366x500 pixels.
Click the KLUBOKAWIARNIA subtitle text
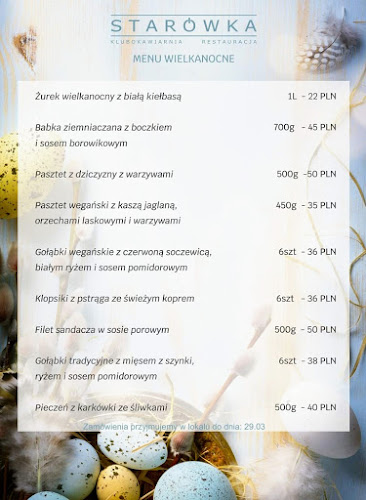147,42
